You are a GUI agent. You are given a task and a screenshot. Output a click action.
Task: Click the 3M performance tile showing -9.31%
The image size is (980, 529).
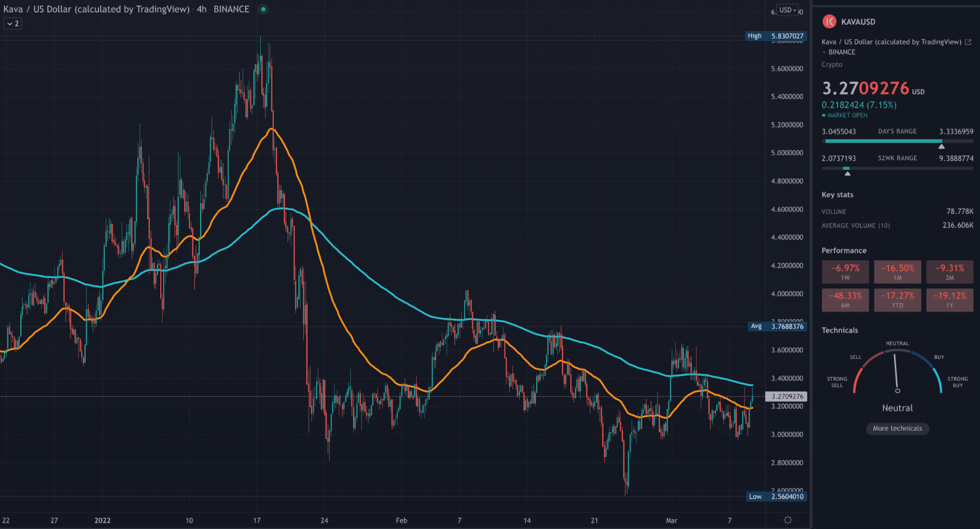(x=950, y=272)
